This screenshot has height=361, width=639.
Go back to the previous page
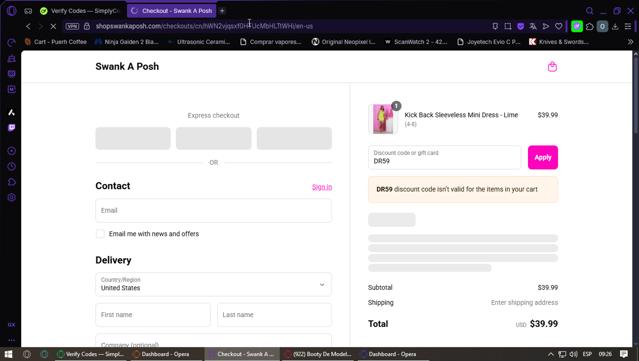28,26
